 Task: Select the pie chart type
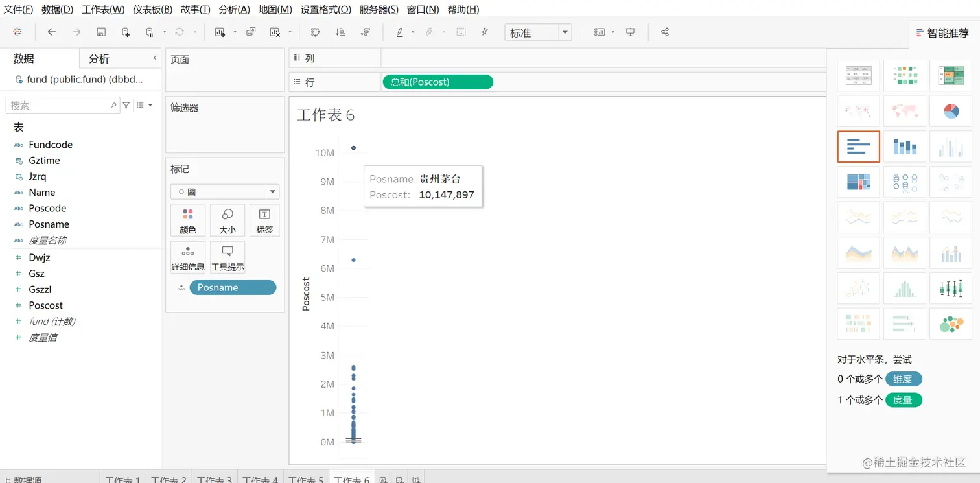pos(951,111)
